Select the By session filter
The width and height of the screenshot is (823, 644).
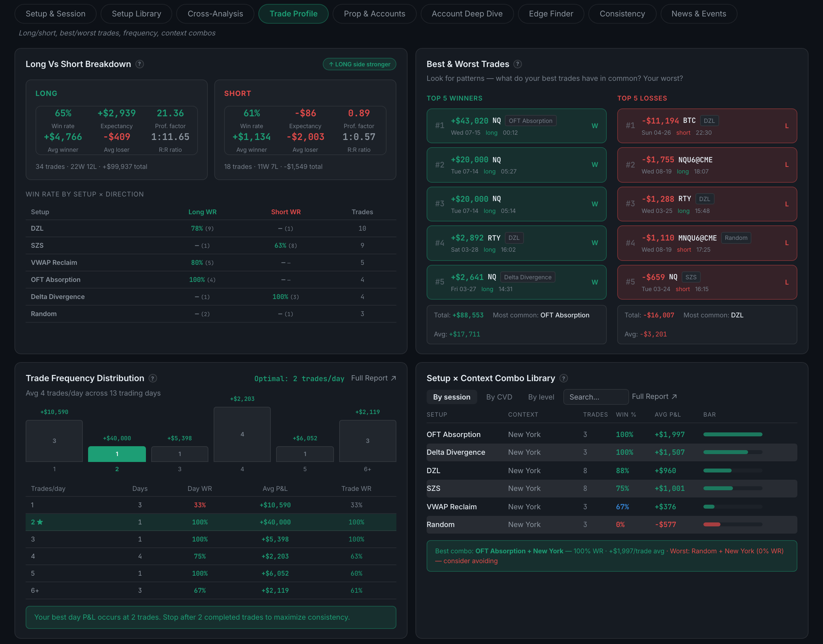pos(452,397)
